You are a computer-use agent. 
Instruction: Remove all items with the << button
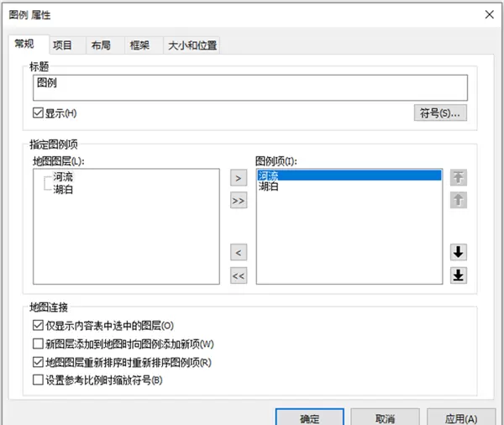click(239, 275)
